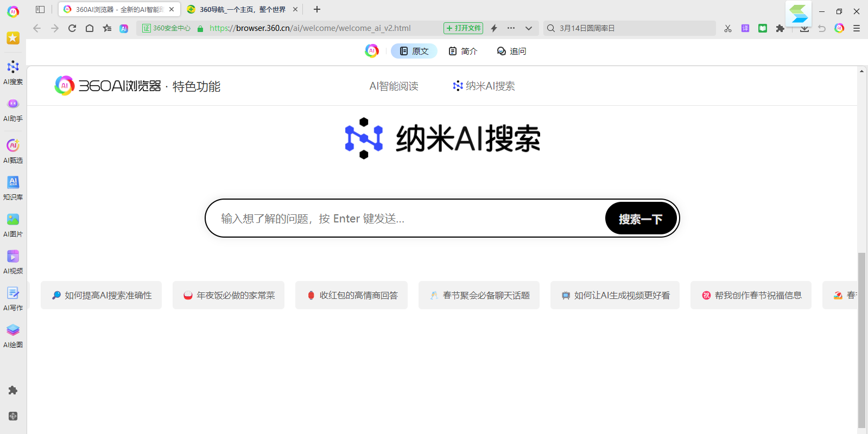Image resolution: width=868 pixels, height=434 pixels.
Task: Click the yellow favorites star in sidebar
Action: pyautogui.click(x=13, y=38)
